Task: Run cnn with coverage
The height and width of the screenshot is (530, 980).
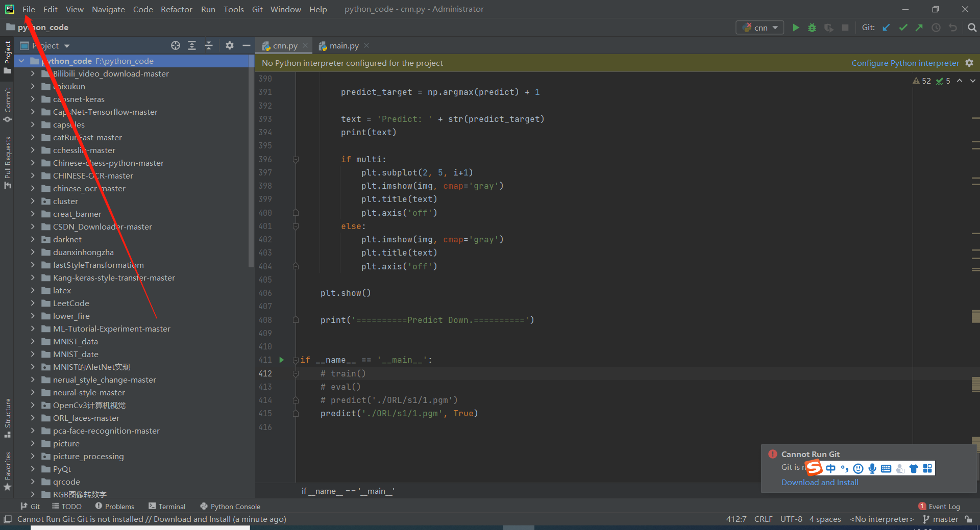Action: click(829, 28)
